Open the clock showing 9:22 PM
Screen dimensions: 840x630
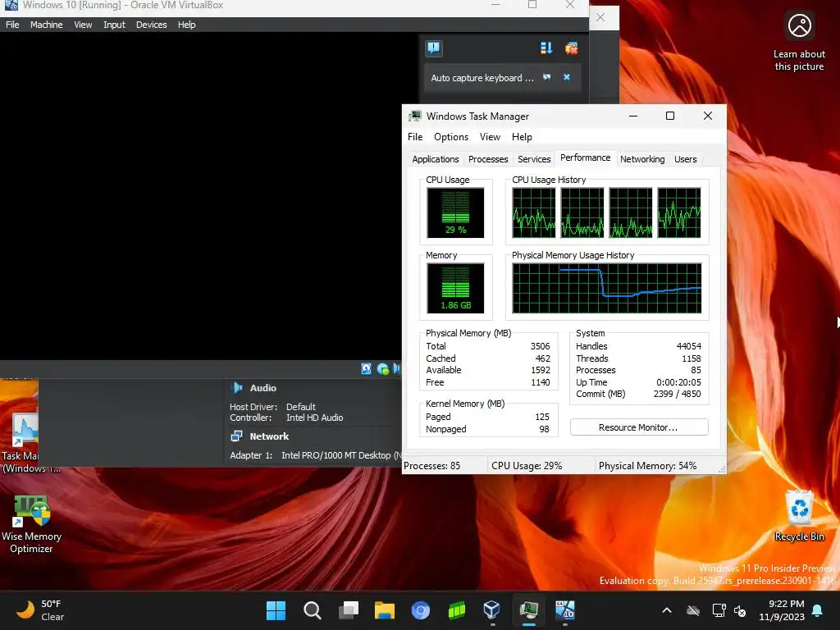(782, 610)
